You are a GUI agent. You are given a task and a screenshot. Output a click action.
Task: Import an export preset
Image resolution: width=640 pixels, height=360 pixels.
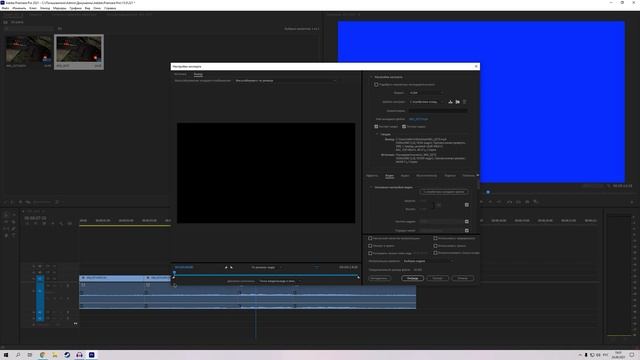coord(458,102)
